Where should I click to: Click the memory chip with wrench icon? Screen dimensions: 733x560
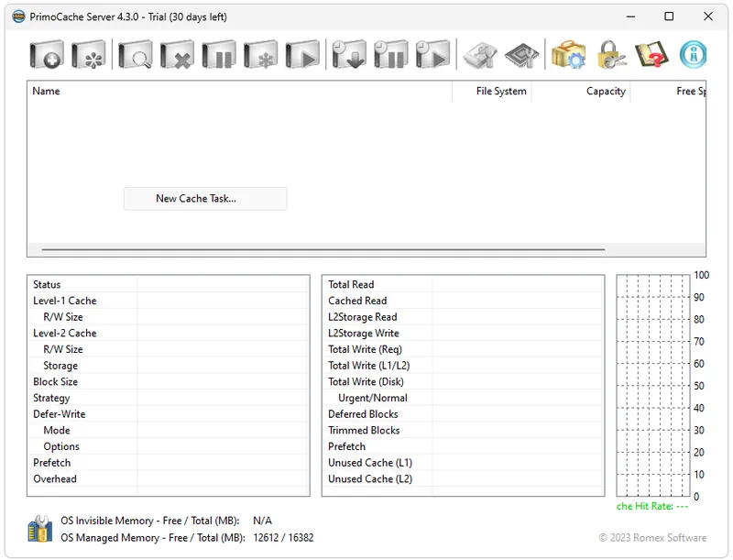[521, 55]
